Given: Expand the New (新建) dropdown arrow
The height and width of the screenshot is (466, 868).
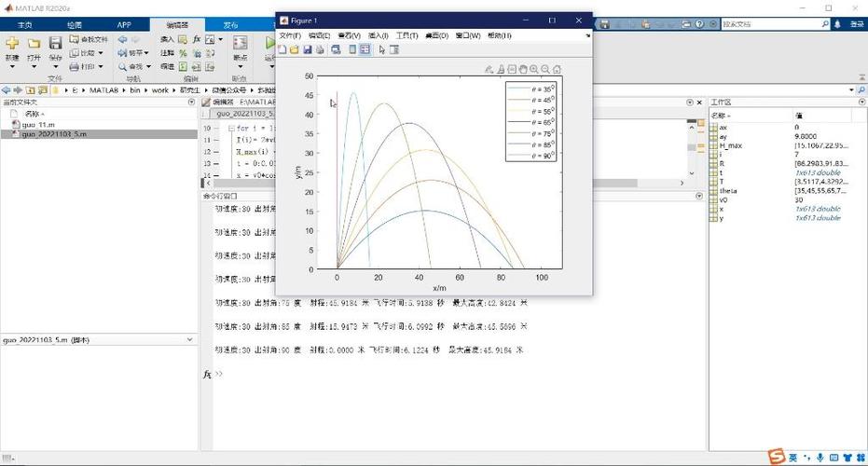Looking at the screenshot, I should pyautogui.click(x=12, y=66).
